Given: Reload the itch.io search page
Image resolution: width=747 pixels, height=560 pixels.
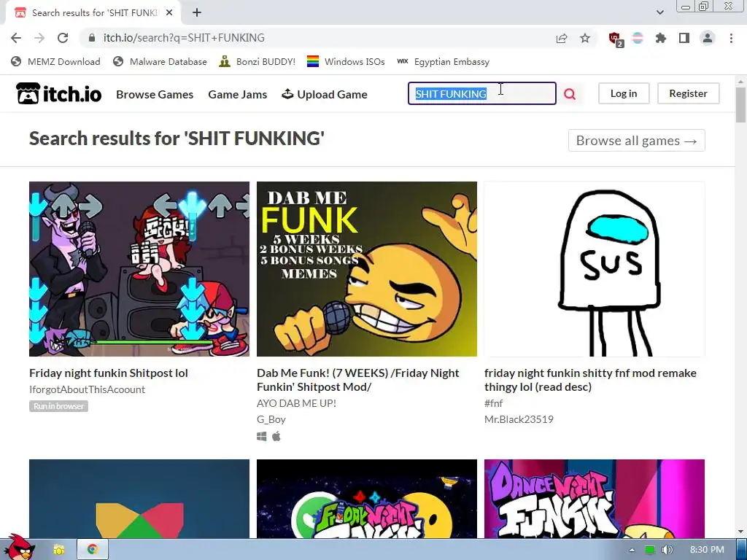Looking at the screenshot, I should [x=63, y=38].
